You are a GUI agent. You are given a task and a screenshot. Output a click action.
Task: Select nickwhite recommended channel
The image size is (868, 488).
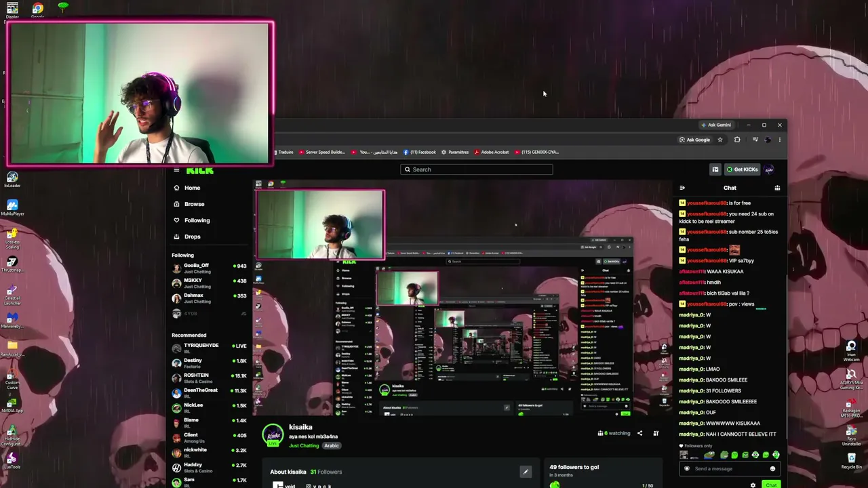pyautogui.click(x=209, y=453)
